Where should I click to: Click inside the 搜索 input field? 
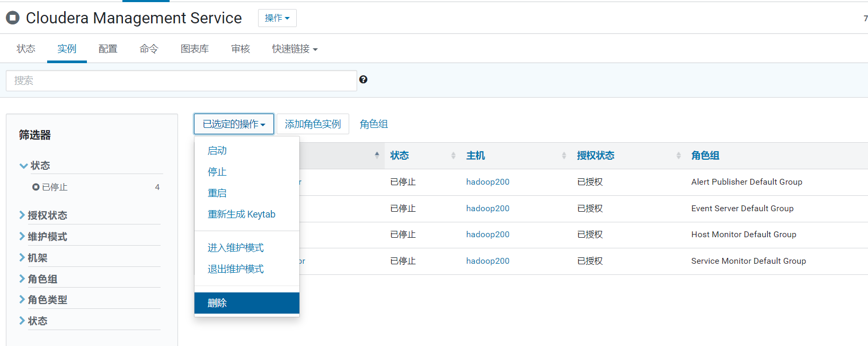pyautogui.click(x=181, y=81)
